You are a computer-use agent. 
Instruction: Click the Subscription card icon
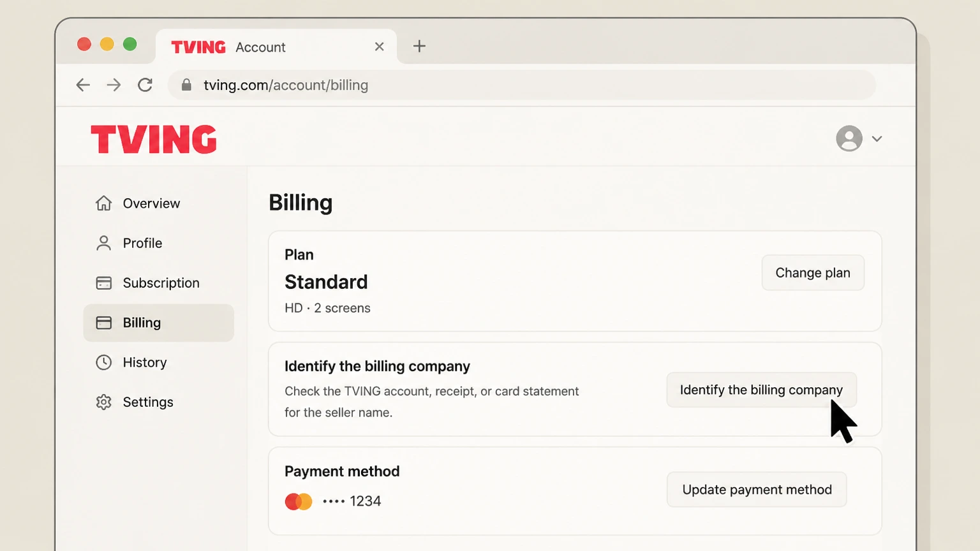click(103, 283)
